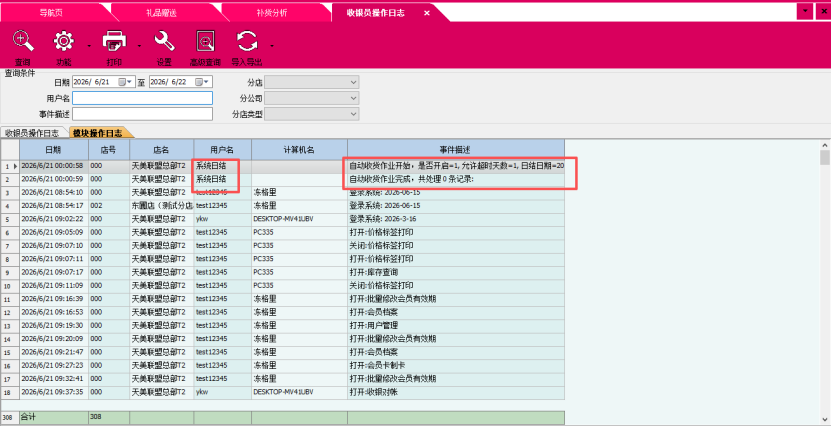Click store name 东圃店（测试分店 cell
The height and width of the screenshot is (426, 831).
pyautogui.click(x=161, y=206)
